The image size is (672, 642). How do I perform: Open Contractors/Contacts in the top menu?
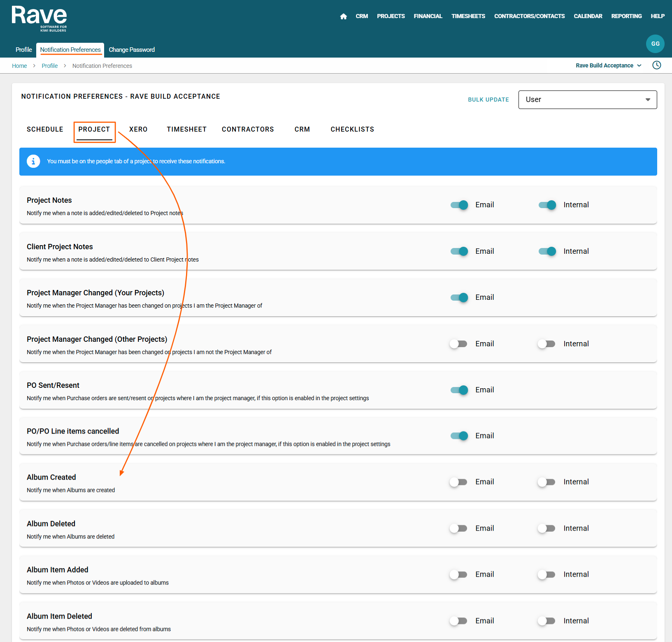pos(529,16)
